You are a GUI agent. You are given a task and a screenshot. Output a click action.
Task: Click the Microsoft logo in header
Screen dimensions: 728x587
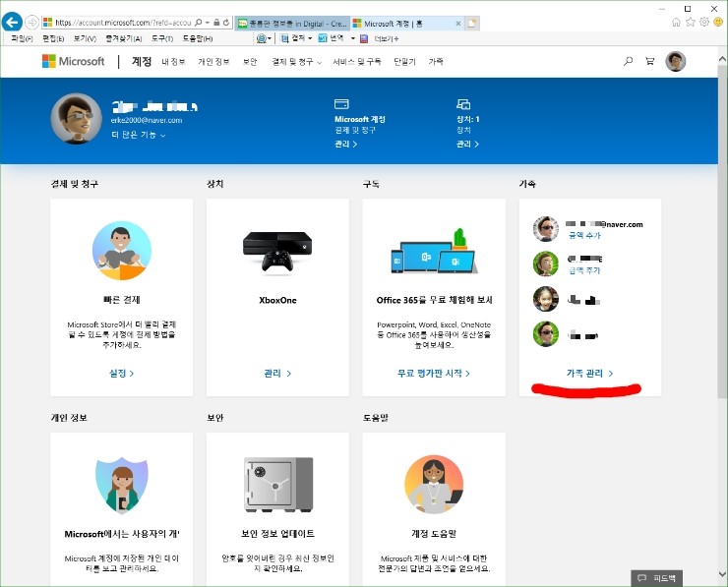coord(74,61)
